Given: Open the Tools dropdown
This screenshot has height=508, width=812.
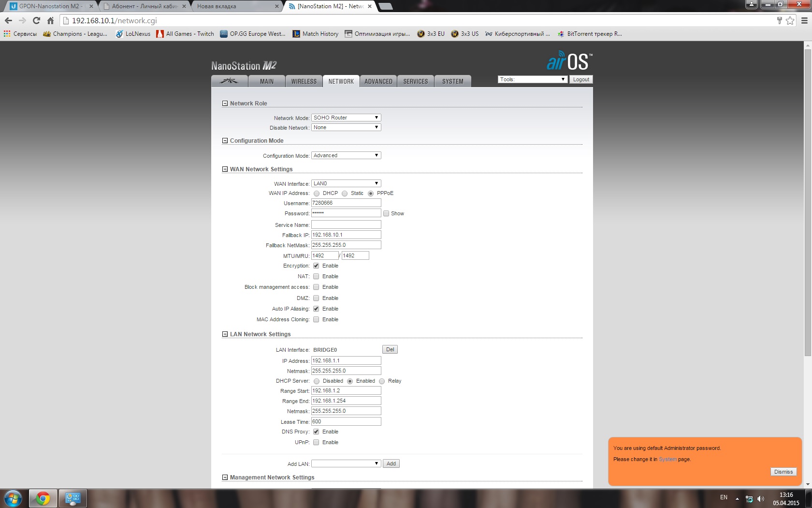Looking at the screenshot, I should [532, 79].
